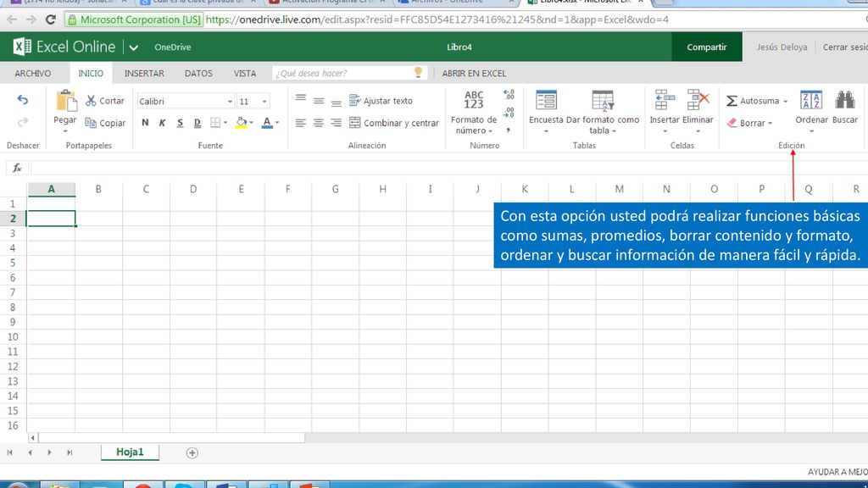Select the INICIO tab
The image size is (868, 488).
[x=91, y=73]
